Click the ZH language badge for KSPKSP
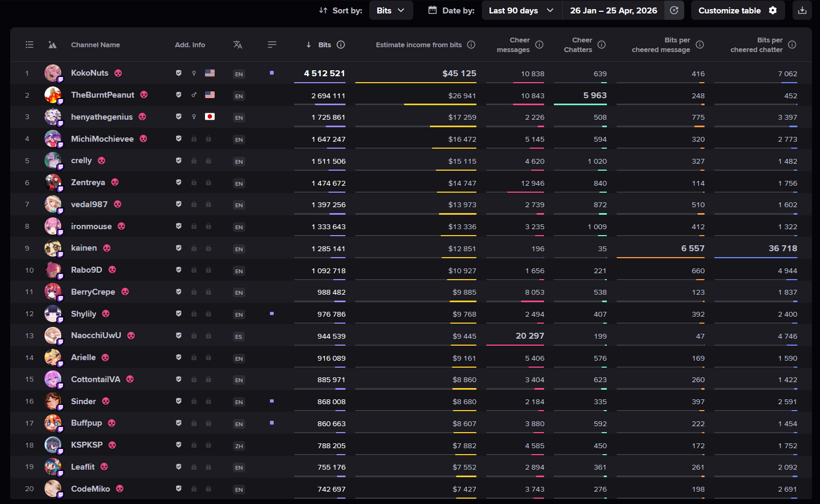Image resolution: width=820 pixels, height=504 pixels. pos(239,446)
